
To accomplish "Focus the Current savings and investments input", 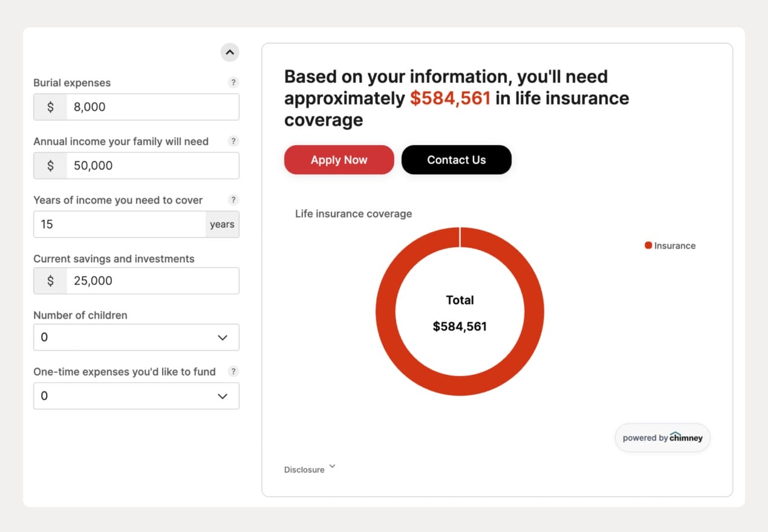I will [152, 281].
